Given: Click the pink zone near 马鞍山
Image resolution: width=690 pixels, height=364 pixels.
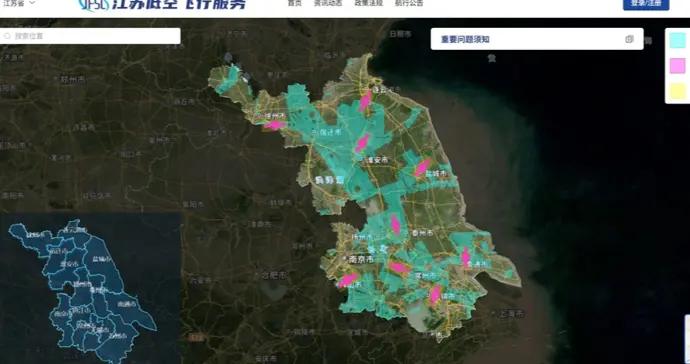Looking at the screenshot, I should (348, 280).
